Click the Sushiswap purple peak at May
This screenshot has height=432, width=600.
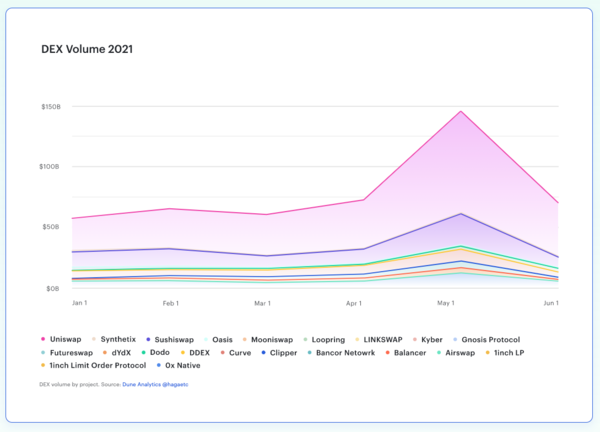pyautogui.click(x=461, y=214)
